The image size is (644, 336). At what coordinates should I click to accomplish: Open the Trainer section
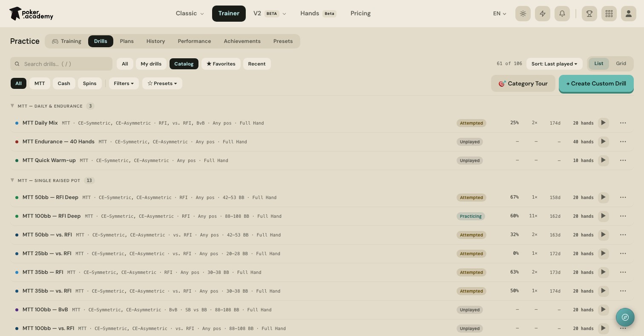point(229,14)
